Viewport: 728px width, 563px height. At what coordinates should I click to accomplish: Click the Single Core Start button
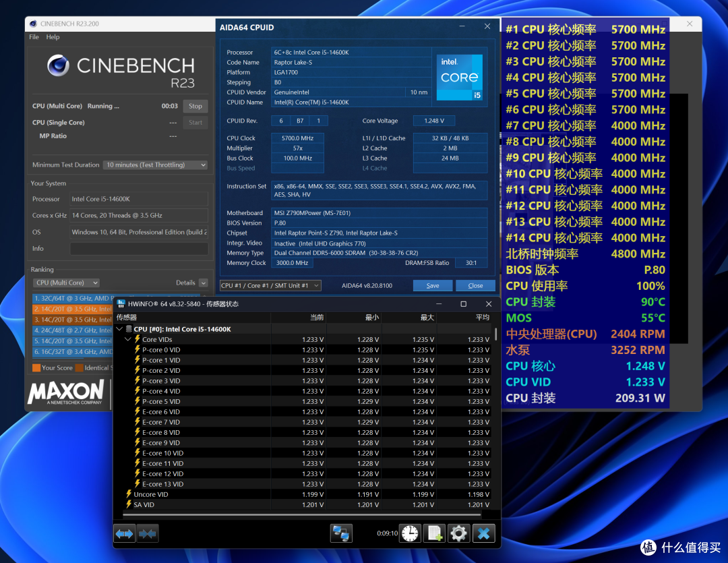point(195,122)
